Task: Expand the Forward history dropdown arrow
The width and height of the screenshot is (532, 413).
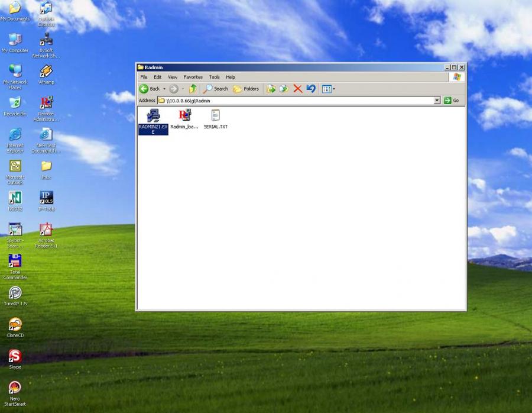Action: pyautogui.click(x=183, y=89)
